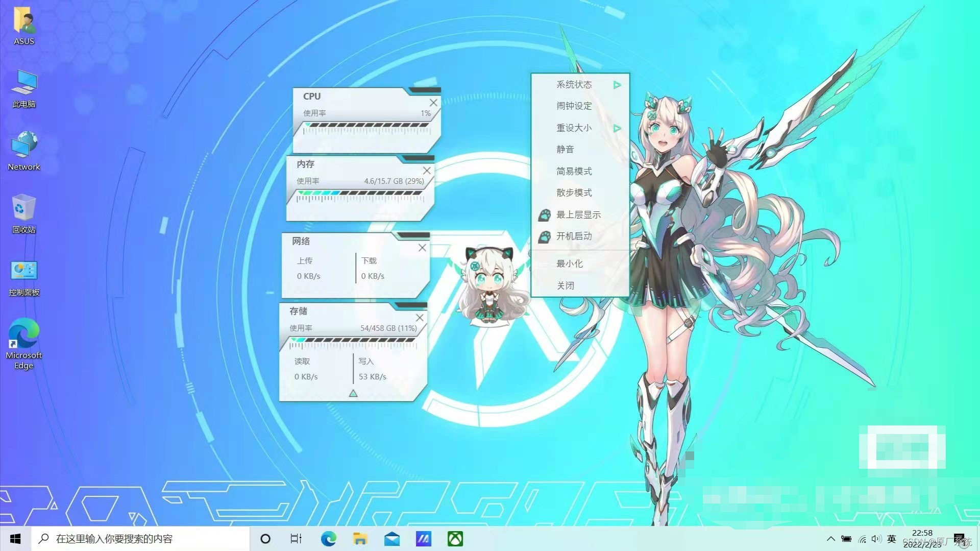980x551 pixels.
Task: Enable 散步模式 in the menu
Action: (580, 193)
